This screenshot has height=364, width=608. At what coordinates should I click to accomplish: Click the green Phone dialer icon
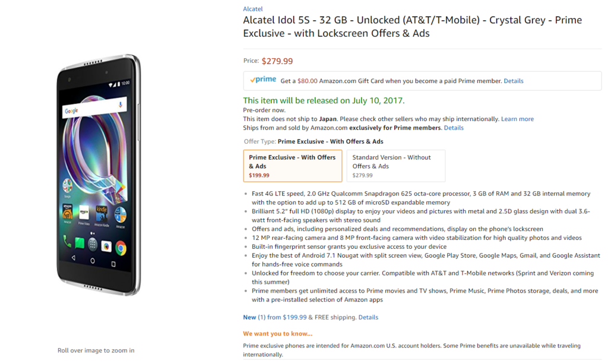point(67,242)
